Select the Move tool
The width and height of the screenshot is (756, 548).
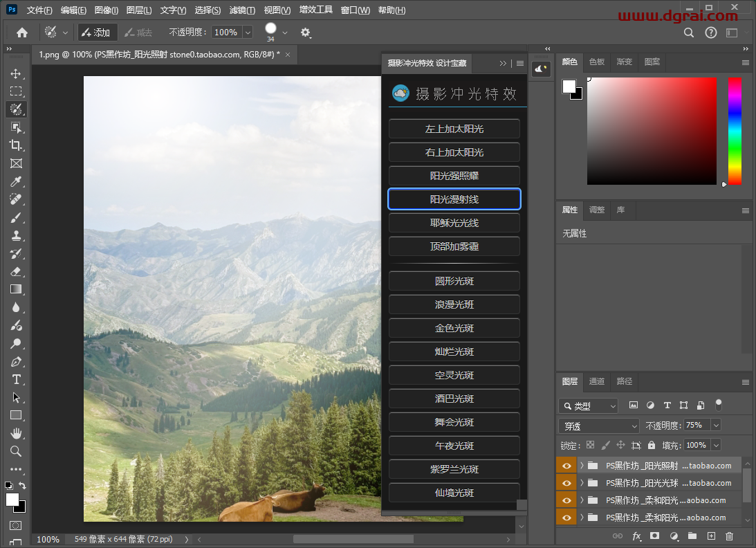point(16,73)
